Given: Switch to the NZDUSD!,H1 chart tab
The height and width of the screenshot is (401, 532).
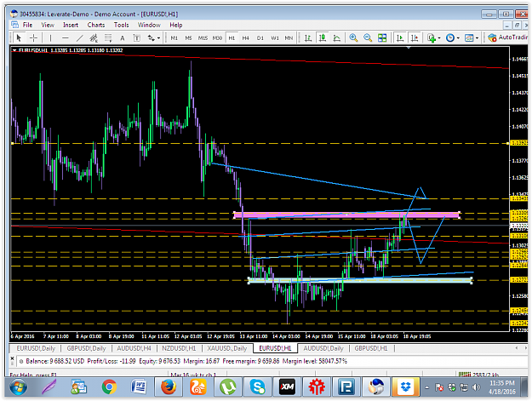Looking at the screenshot, I should click(x=179, y=348).
